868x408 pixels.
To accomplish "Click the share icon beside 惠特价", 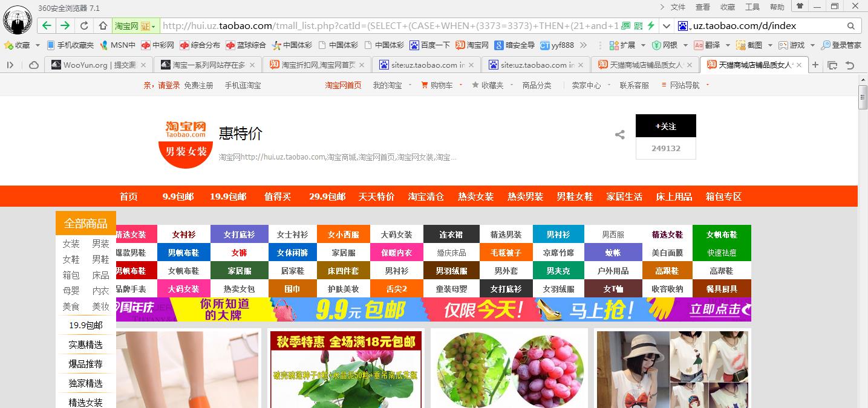I will 620,135.
